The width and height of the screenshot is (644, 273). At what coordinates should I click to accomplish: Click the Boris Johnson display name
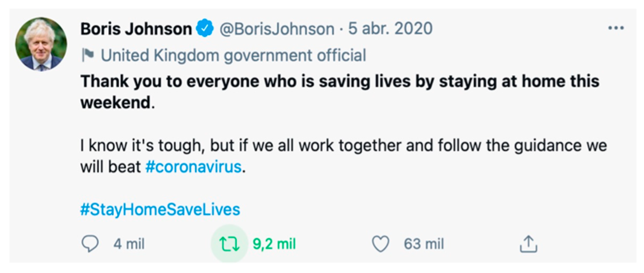(136, 29)
